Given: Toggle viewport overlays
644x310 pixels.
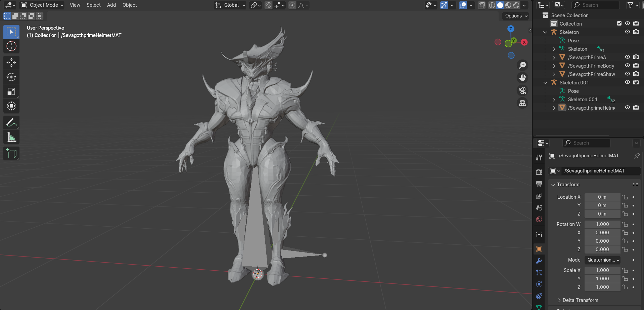Looking at the screenshot, I should [463, 5].
